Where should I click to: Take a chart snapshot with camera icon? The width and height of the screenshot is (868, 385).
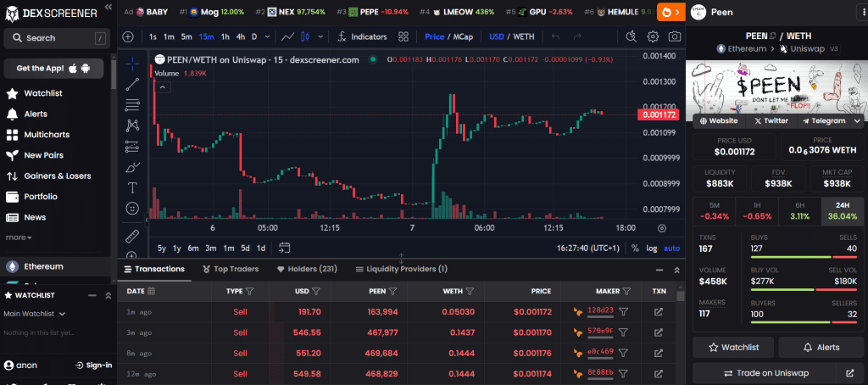click(674, 37)
